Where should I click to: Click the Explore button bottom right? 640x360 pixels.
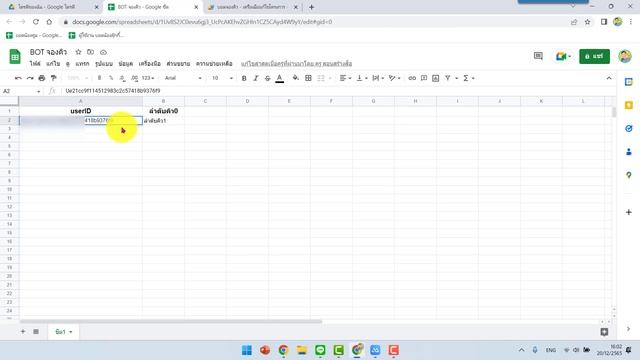point(604,332)
